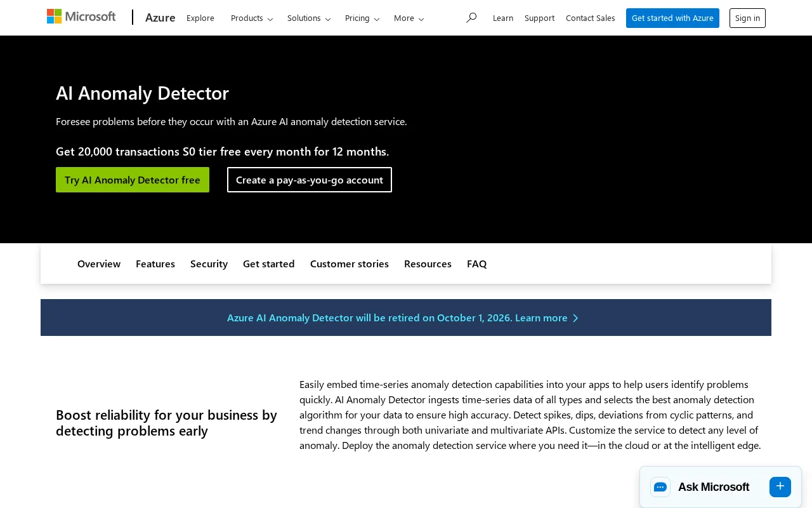The width and height of the screenshot is (812, 508).
Task: Select the Security tab
Action: pyautogui.click(x=209, y=264)
